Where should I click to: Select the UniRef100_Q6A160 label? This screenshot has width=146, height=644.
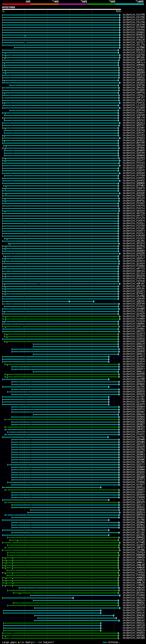134,620
